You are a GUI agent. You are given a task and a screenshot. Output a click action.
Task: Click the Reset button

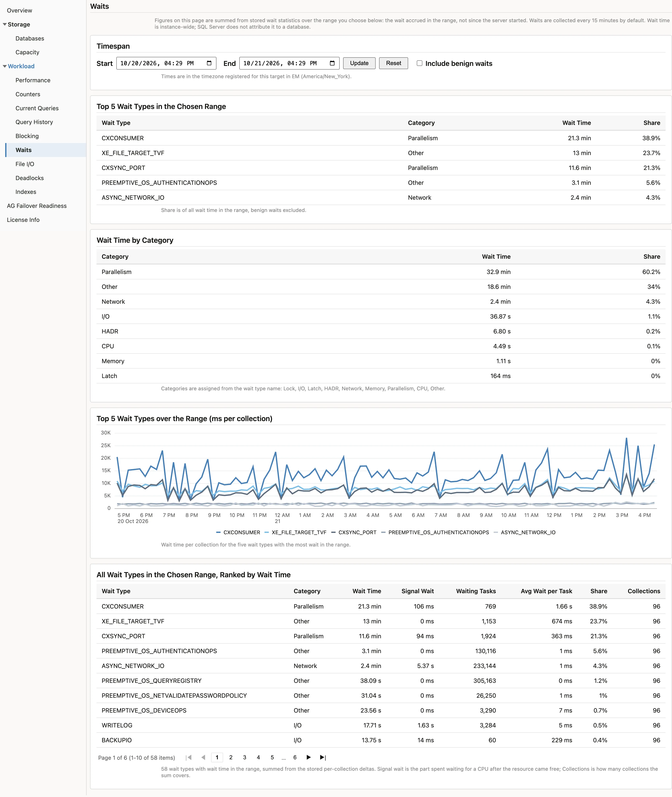click(394, 63)
